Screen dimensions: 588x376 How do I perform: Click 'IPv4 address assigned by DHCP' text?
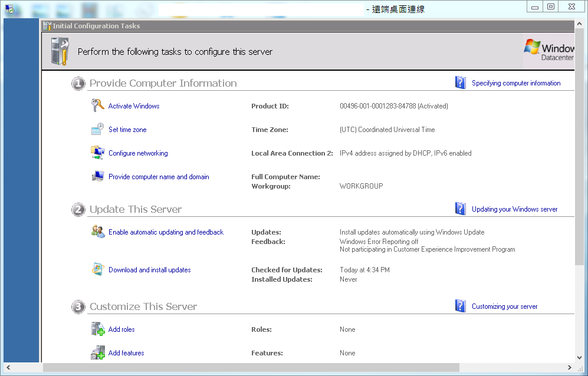[385, 153]
